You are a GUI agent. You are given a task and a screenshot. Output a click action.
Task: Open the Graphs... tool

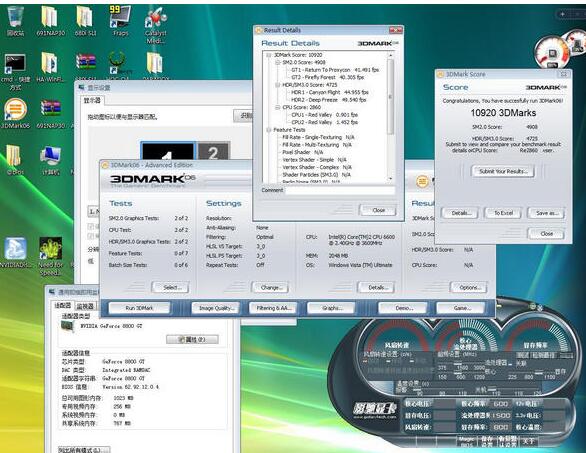331,308
